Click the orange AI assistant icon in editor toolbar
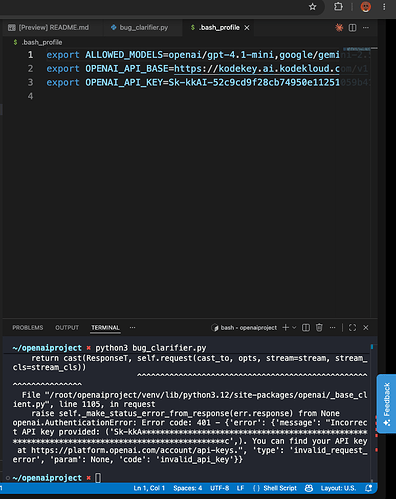Screen dimensions: 396x499 [339, 28]
